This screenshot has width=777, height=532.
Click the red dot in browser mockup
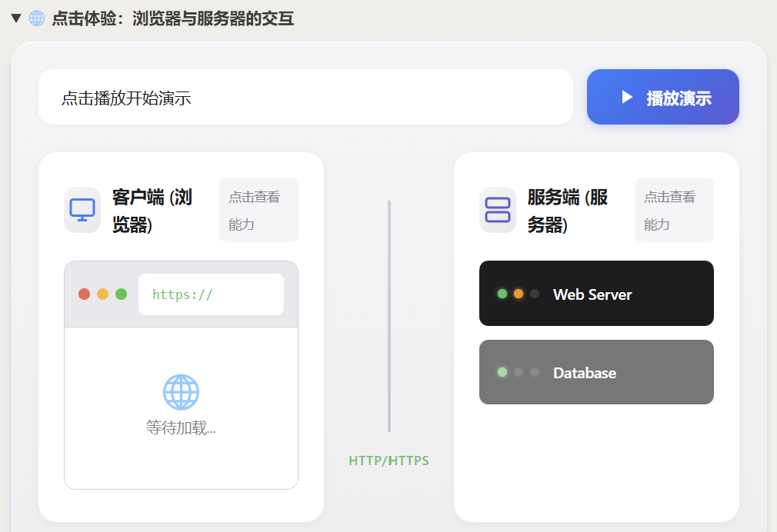click(x=85, y=294)
